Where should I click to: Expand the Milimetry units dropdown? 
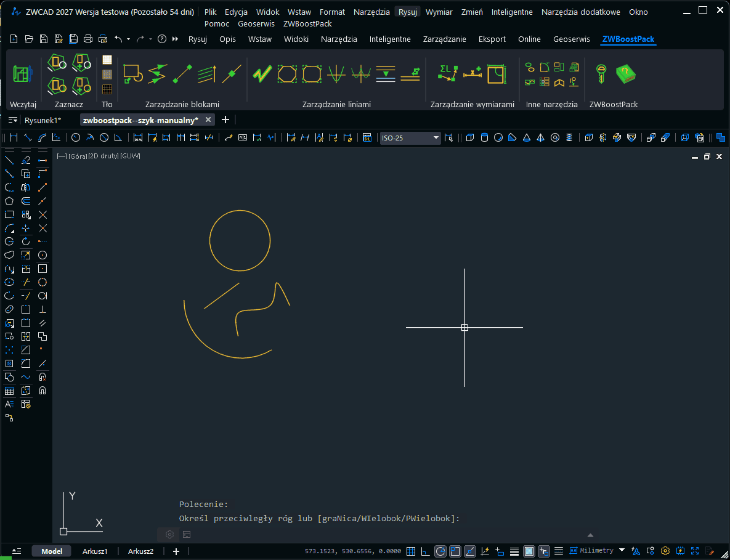(x=622, y=550)
